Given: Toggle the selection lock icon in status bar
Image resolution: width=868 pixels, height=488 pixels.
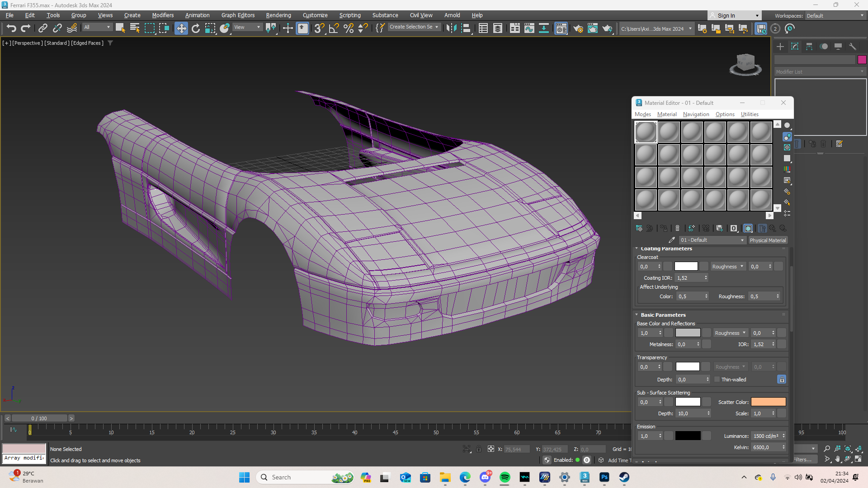Looking at the screenshot, I should [x=479, y=449].
